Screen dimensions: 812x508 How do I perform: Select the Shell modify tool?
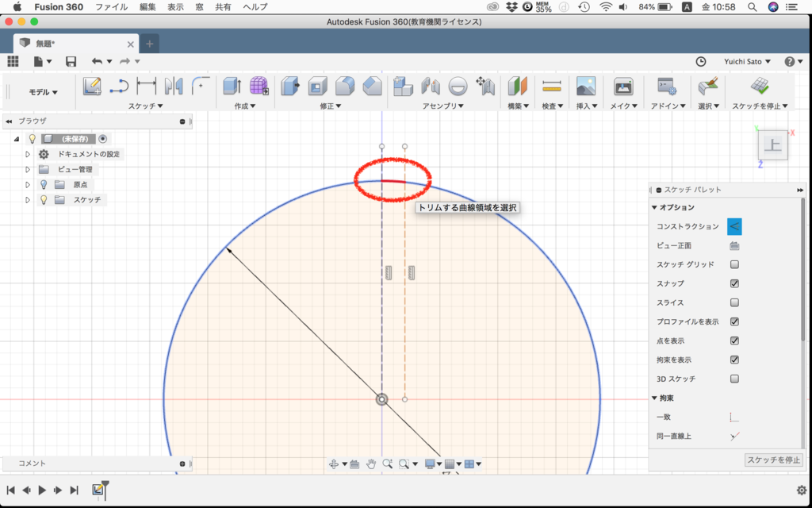click(317, 86)
